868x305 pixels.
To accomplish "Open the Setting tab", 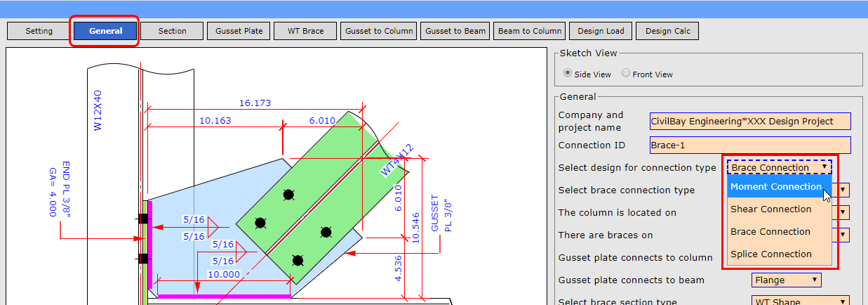I will [x=39, y=31].
